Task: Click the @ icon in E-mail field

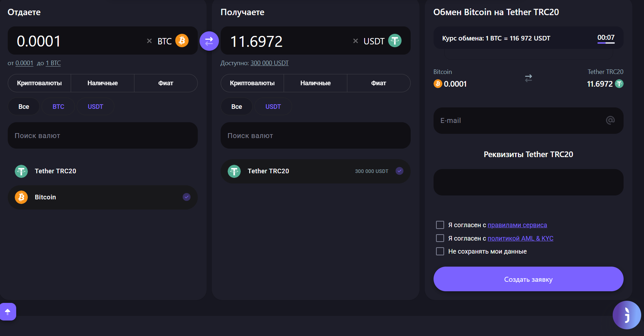Action: coord(610,120)
